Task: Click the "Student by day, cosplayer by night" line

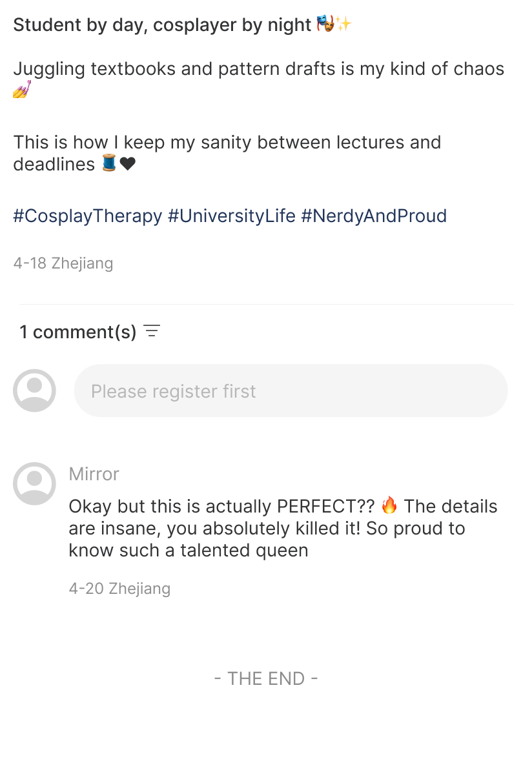Action: (161, 25)
